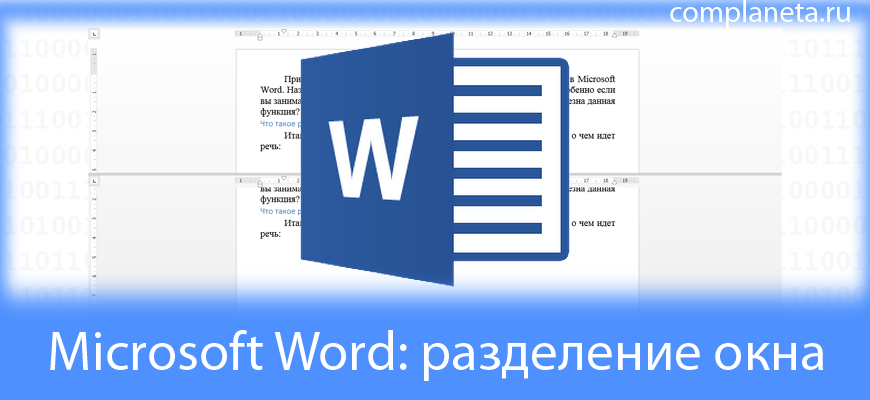This screenshot has width=870, height=400.
Task: Click 'речь:' in the lower pane
Action: coord(270,234)
